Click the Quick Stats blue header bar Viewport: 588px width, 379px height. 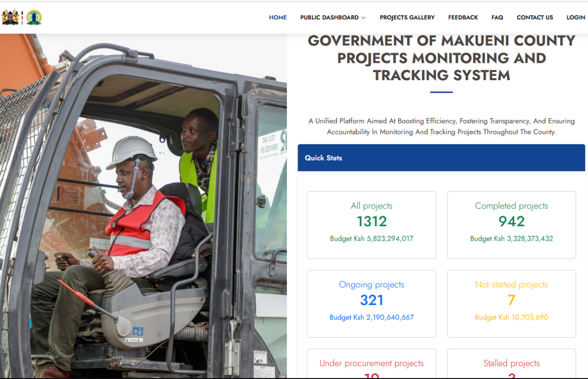click(x=441, y=158)
